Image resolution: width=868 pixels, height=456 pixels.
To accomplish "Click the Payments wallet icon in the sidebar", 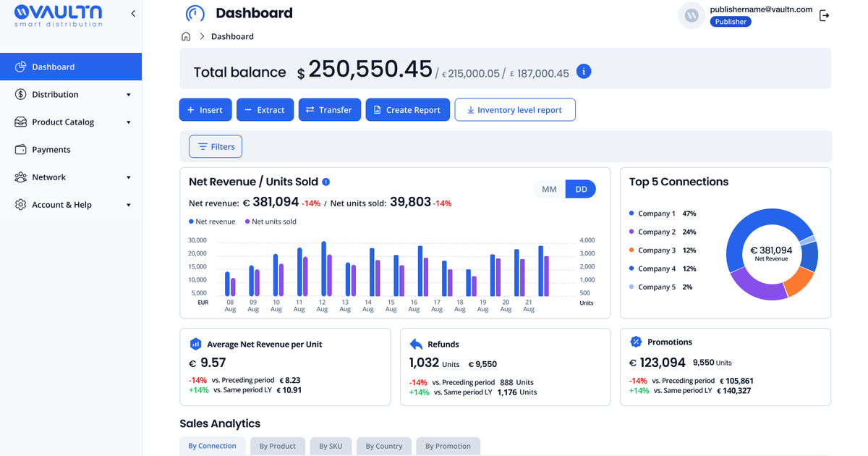I will pos(20,150).
